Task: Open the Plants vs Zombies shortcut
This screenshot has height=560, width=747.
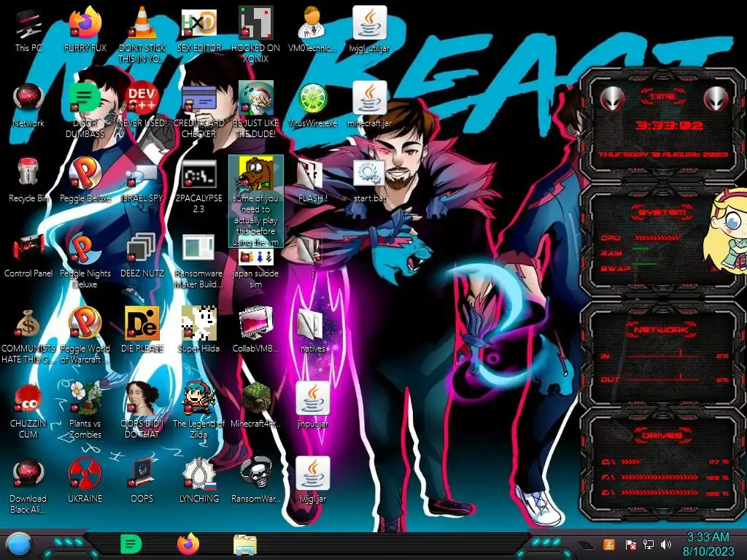Action: click(x=85, y=398)
